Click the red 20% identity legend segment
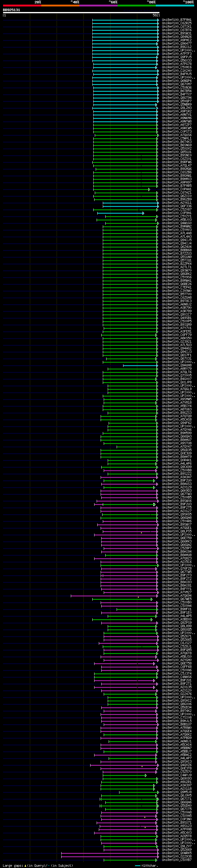 coord(22,6)
